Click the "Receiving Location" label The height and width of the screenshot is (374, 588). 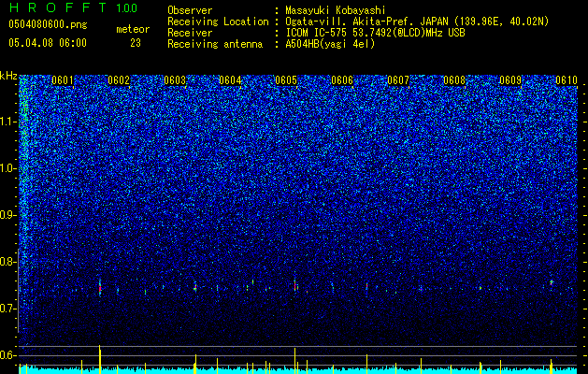(x=218, y=22)
